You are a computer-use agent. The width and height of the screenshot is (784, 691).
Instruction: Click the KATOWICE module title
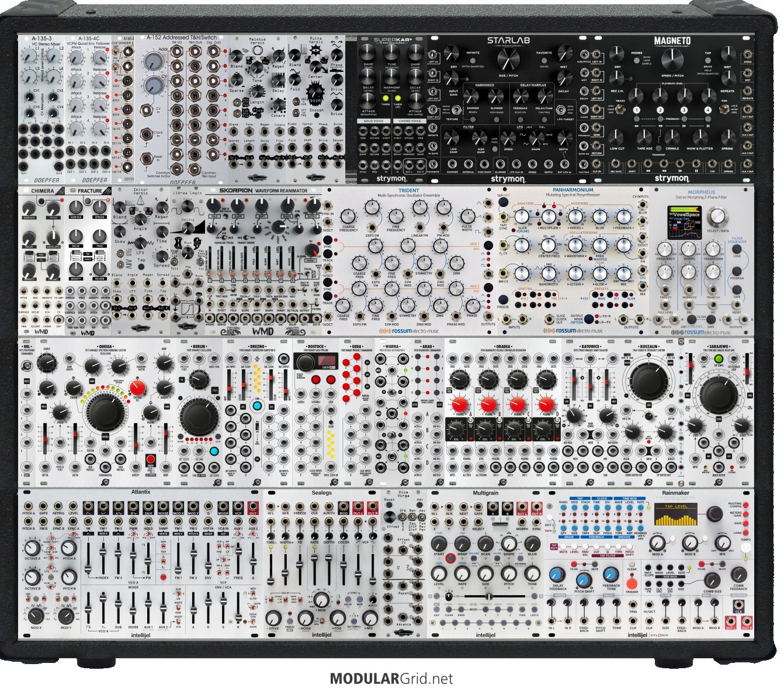click(x=591, y=347)
